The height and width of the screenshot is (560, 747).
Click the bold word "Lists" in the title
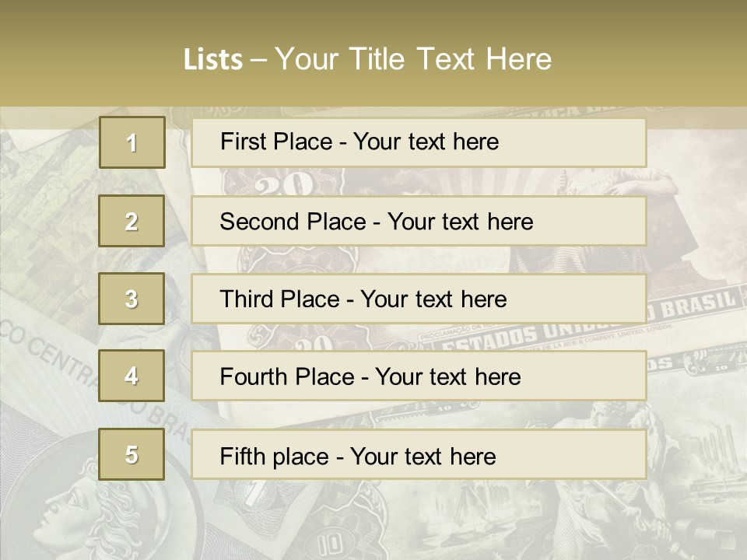pos(212,59)
